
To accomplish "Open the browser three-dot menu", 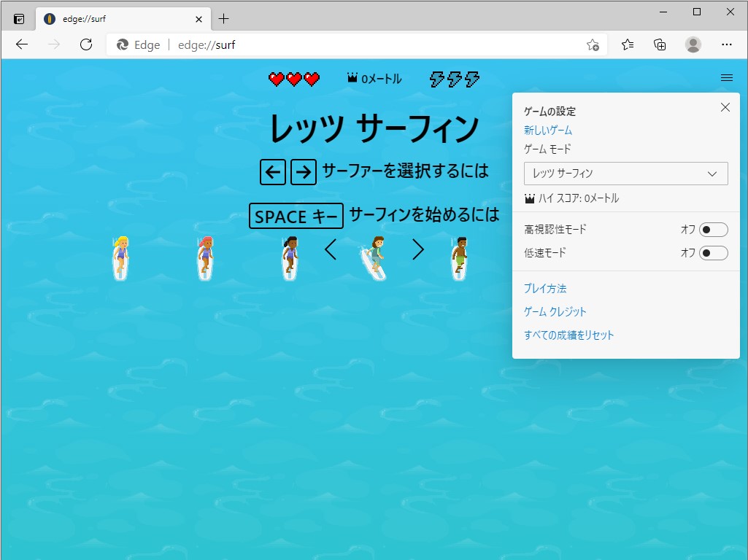I will pyautogui.click(x=728, y=44).
